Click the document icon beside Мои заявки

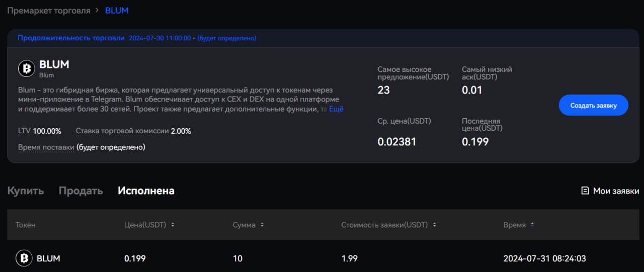(x=585, y=191)
